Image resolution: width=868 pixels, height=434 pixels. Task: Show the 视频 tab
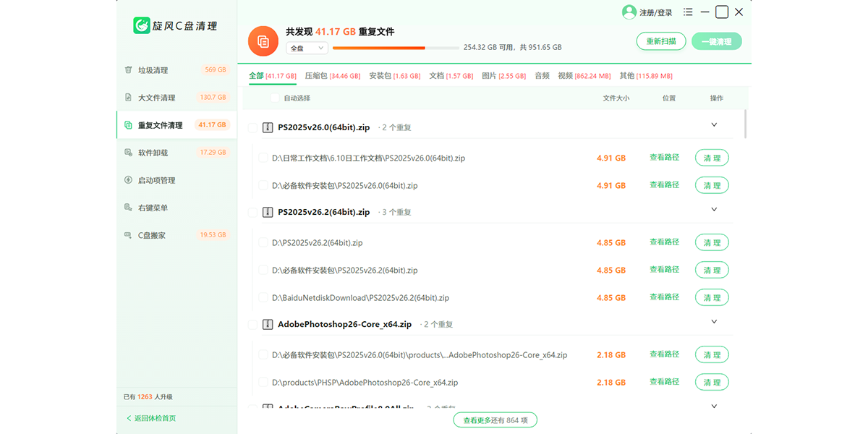pyautogui.click(x=584, y=76)
